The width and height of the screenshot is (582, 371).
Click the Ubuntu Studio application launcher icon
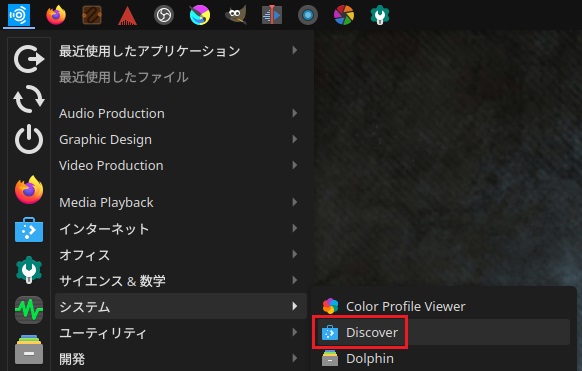[x=19, y=15]
